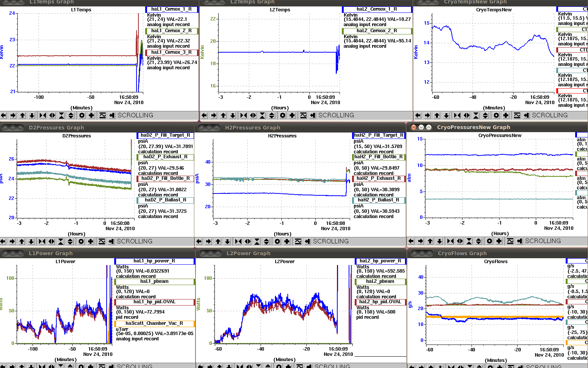588x368 pixels.
Task: Select the haL1_pbeam legend entry
Action: pyautogui.click(x=154, y=282)
